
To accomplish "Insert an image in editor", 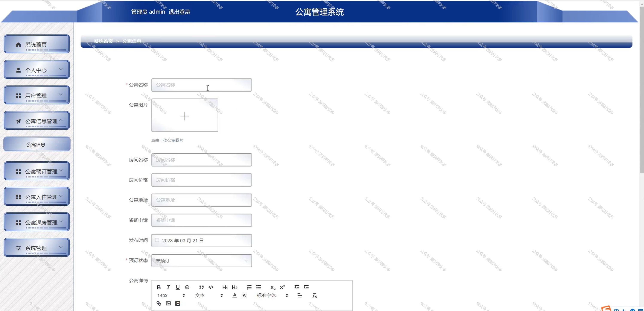I will pos(168,303).
